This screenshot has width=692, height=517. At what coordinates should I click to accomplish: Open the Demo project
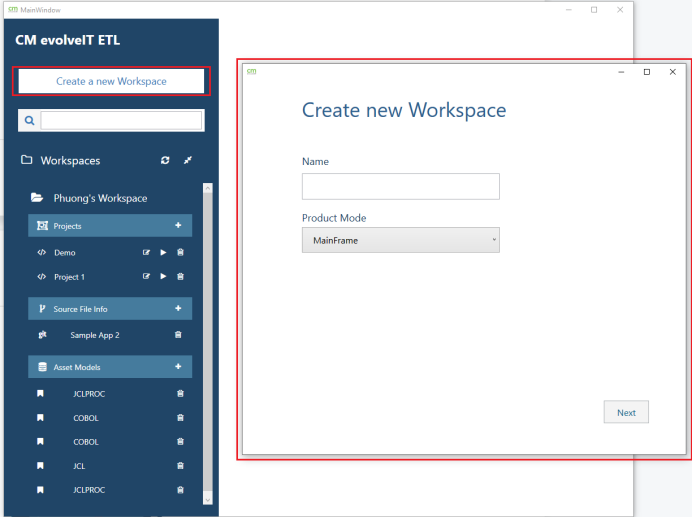pyautogui.click(x=65, y=253)
